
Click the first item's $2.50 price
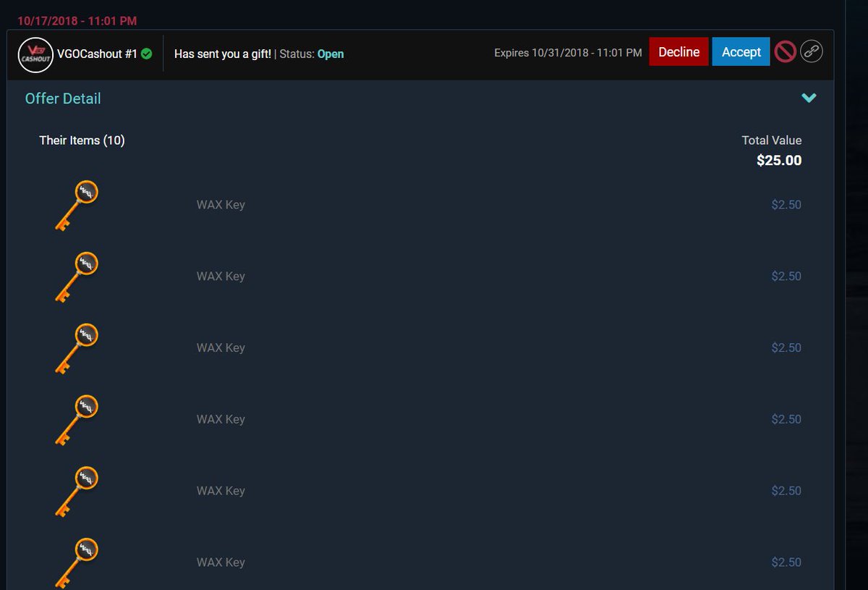coord(786,205)
